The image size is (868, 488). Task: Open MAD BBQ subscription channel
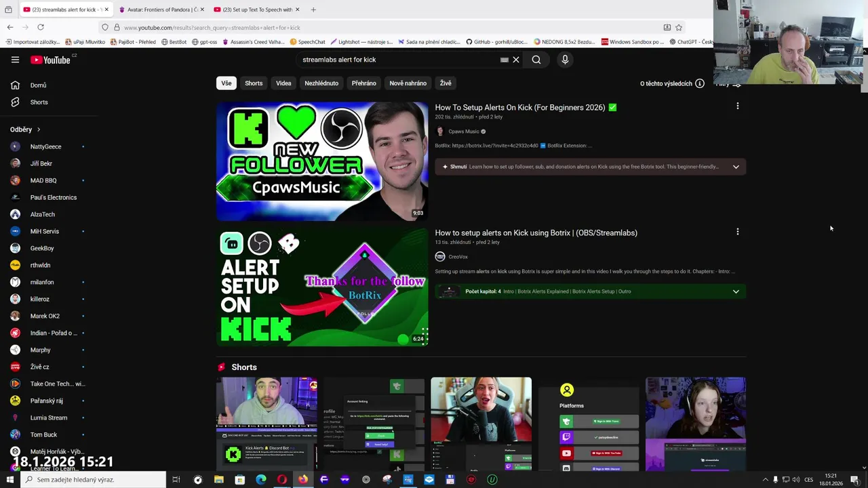[x=43, y=180]
